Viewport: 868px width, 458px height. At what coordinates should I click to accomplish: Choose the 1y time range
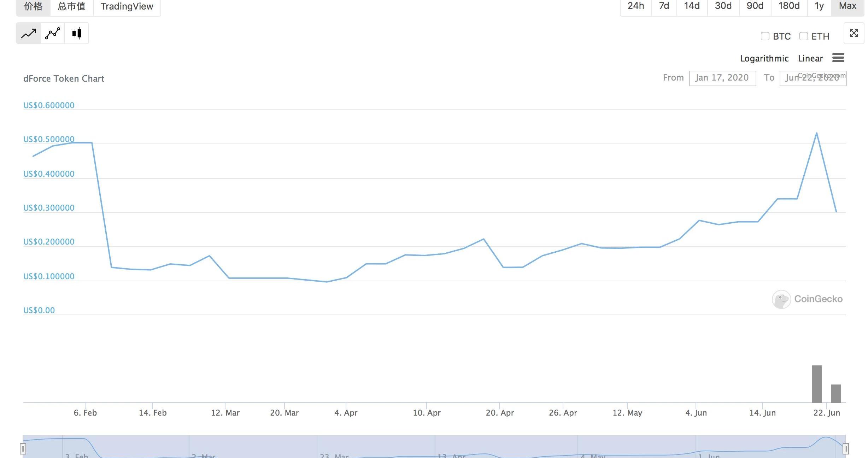click(819, 6)
